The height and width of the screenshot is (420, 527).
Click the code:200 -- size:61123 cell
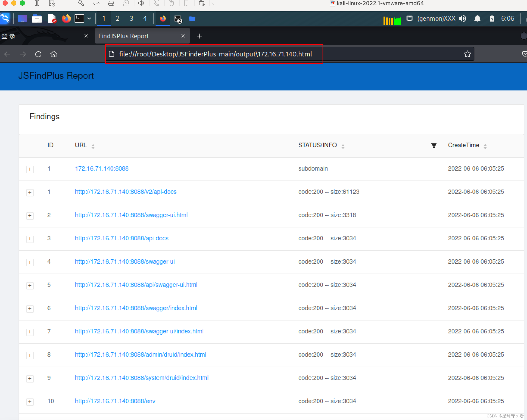pyautogui.click(x=329, y=192)
